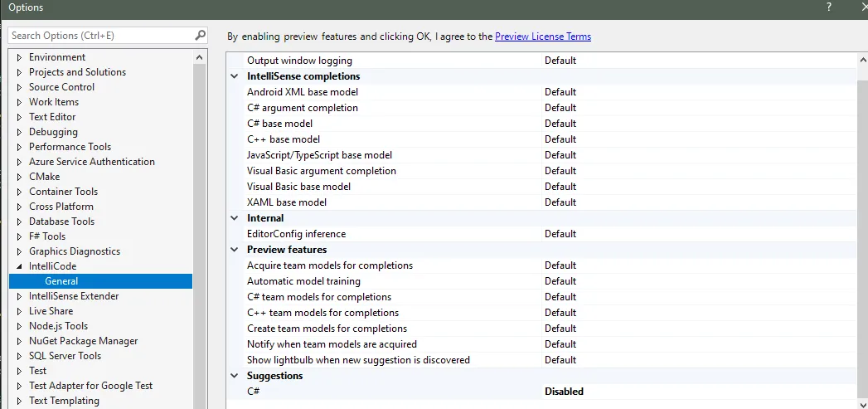Click the search magnifier icon in Search Options
Image resolution: width=868 pixels, height=409 pixels.
click(x=200, y=36)
